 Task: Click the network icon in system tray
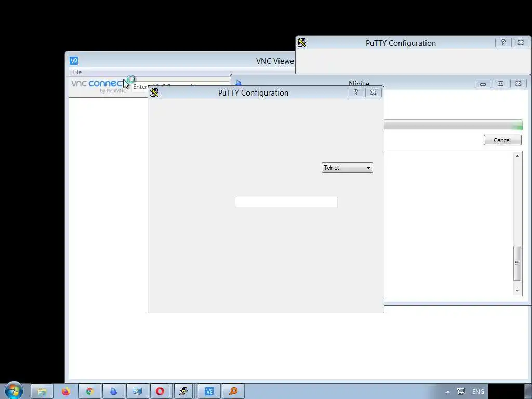point(461,392)
